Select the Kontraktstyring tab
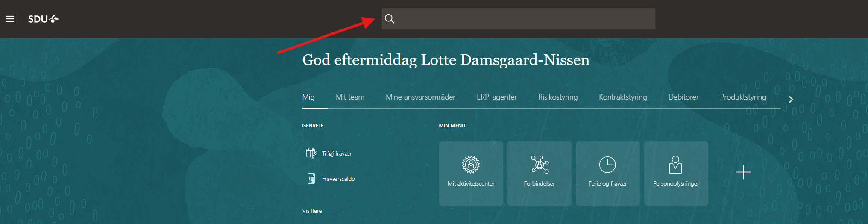Viewport: 868px width, 224px height. pyautogui.click(x=623, y=97)
